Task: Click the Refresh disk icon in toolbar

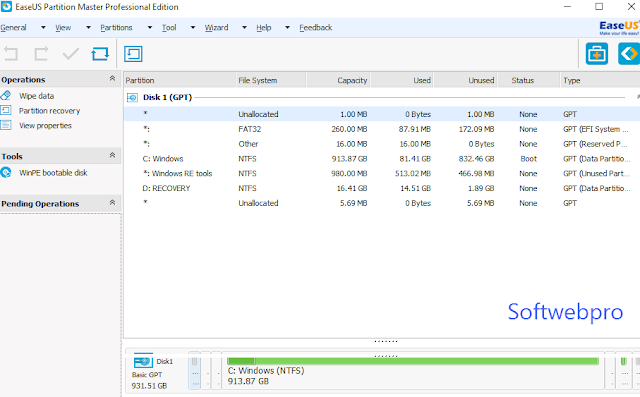Action: (x=100, y=53)
